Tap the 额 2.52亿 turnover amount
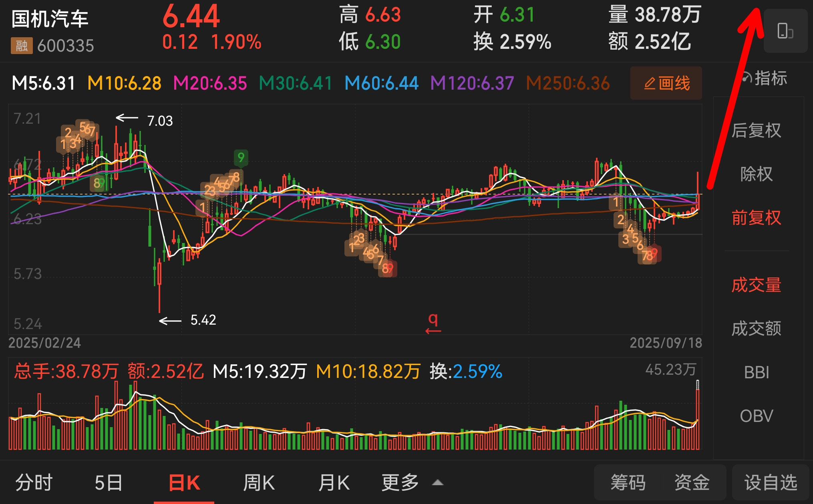Screen dimensions: 813x504 click(650, 42)
